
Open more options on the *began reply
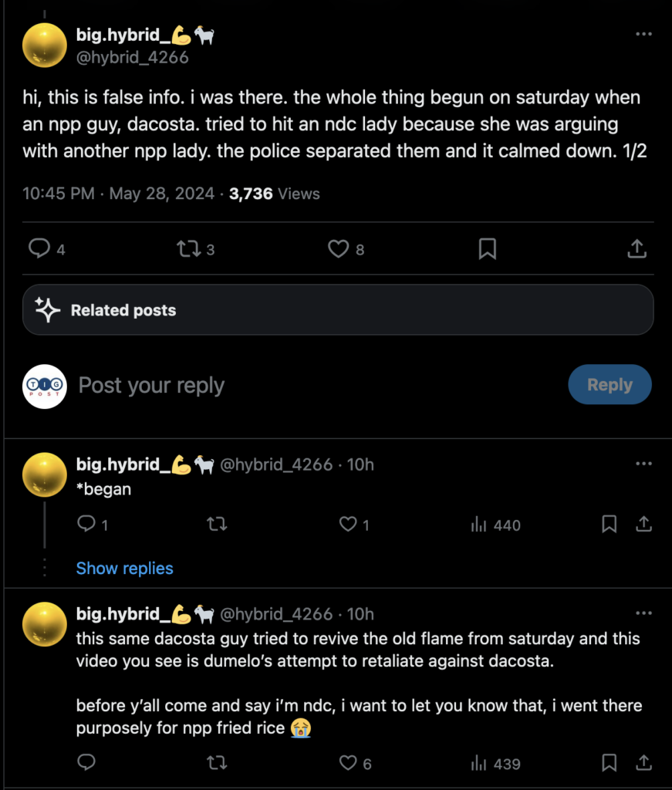click(x=643, y=464)
